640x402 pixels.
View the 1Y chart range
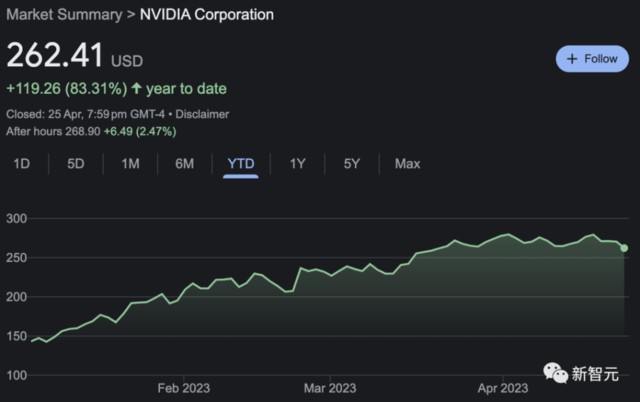[x=297, y=163]
